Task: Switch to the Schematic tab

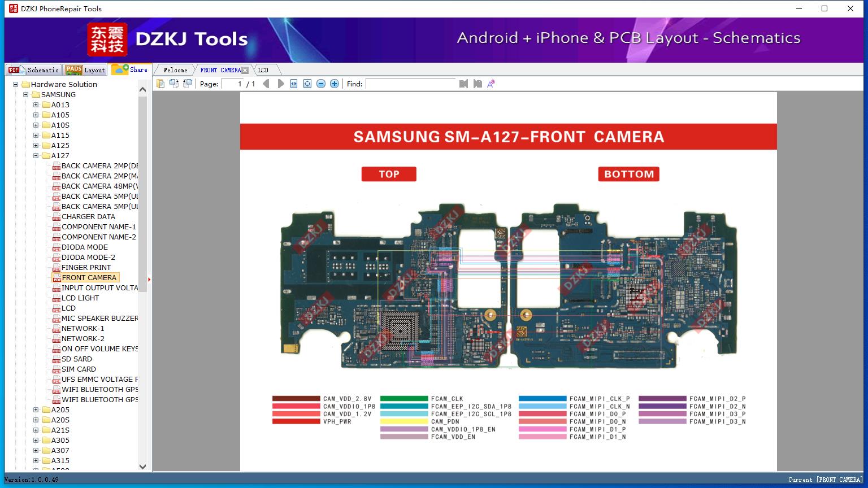Action: pos(33,70)
